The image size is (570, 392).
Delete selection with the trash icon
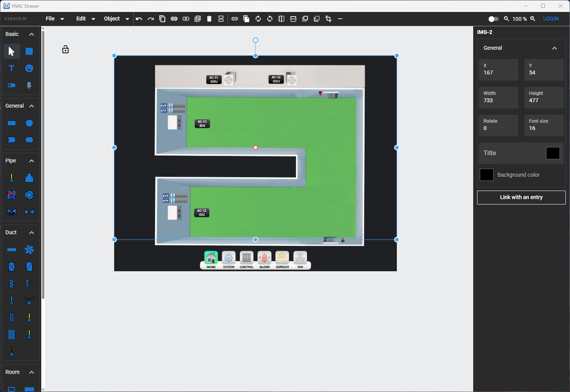(209, 19)
